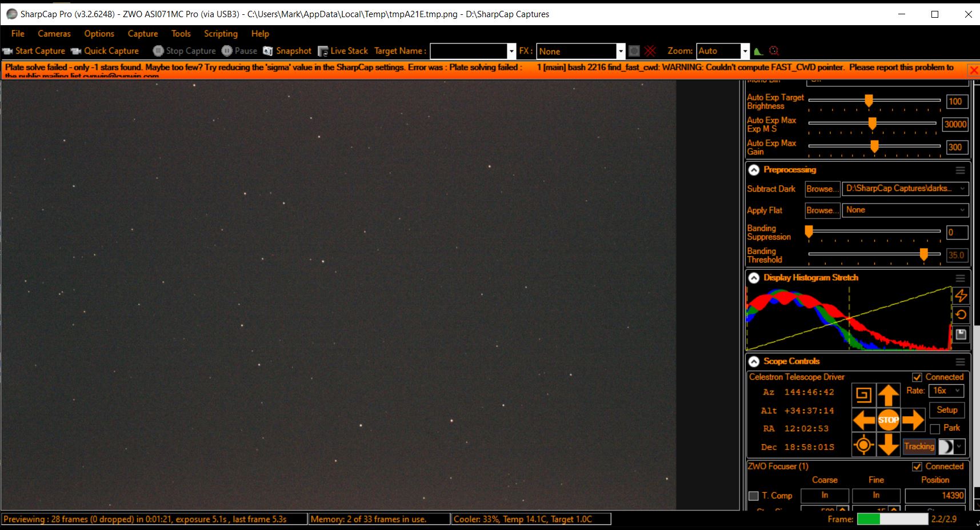Click the Auto Exp Max Exp M S slider

click(x=872, y=123)
